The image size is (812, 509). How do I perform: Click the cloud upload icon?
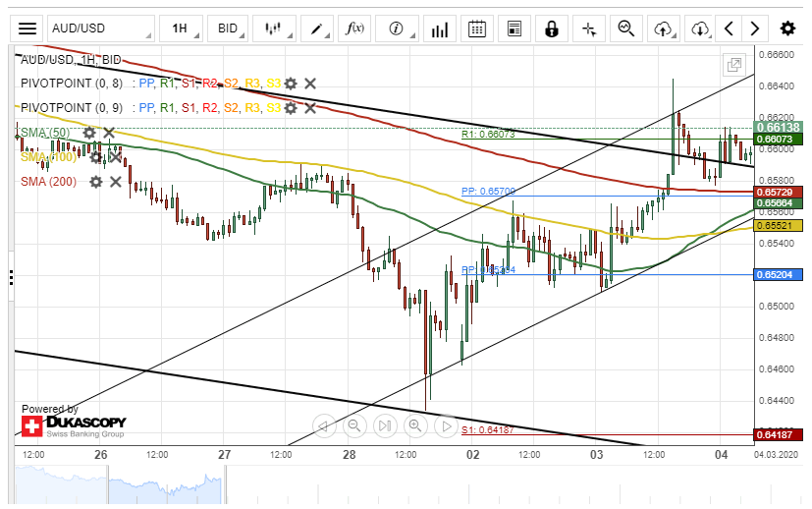coord(664,28)
